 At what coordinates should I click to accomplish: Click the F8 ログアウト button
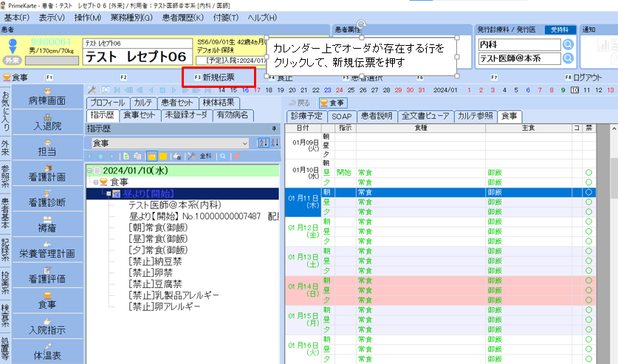(x=584, y=78)
